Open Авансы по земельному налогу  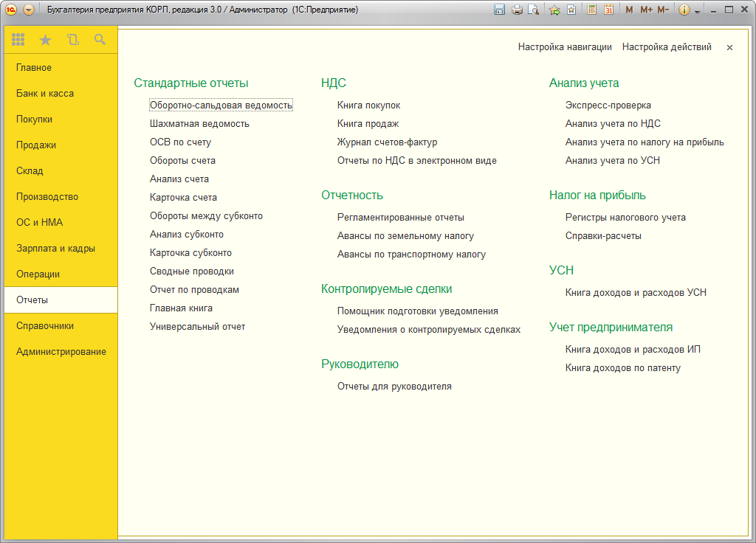pyautogui.click(x=405, y=235)
